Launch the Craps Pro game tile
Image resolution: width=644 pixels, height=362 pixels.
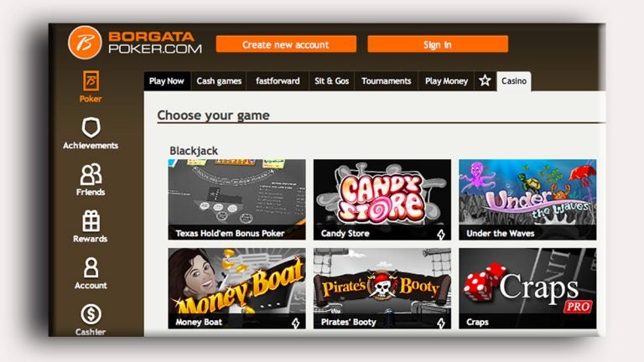(527, 288)
